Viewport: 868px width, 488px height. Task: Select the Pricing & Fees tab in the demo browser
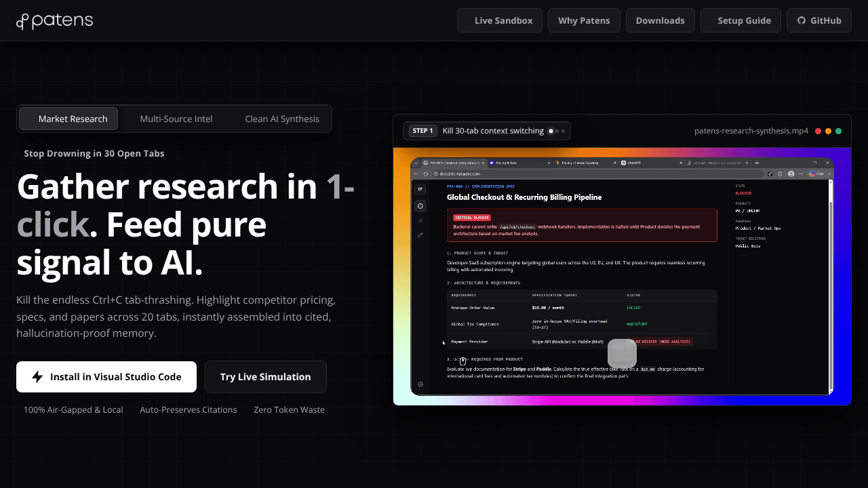coord(519,163)
